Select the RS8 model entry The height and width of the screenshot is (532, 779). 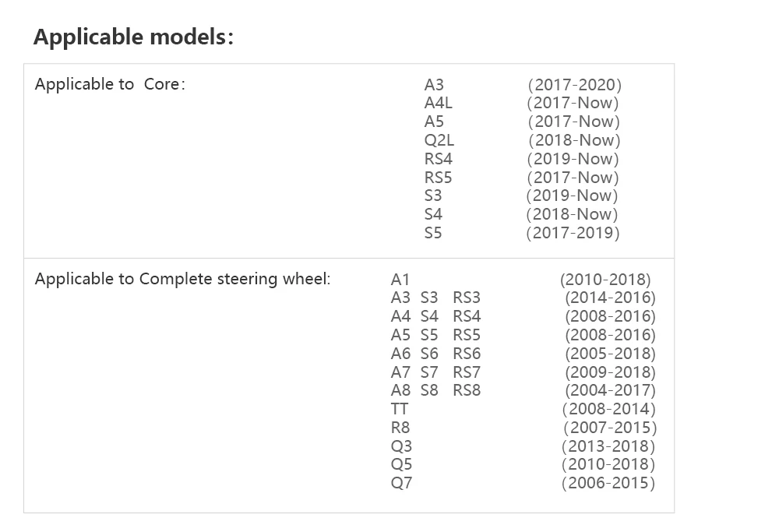pyautogui.click(x=467, y=390)
